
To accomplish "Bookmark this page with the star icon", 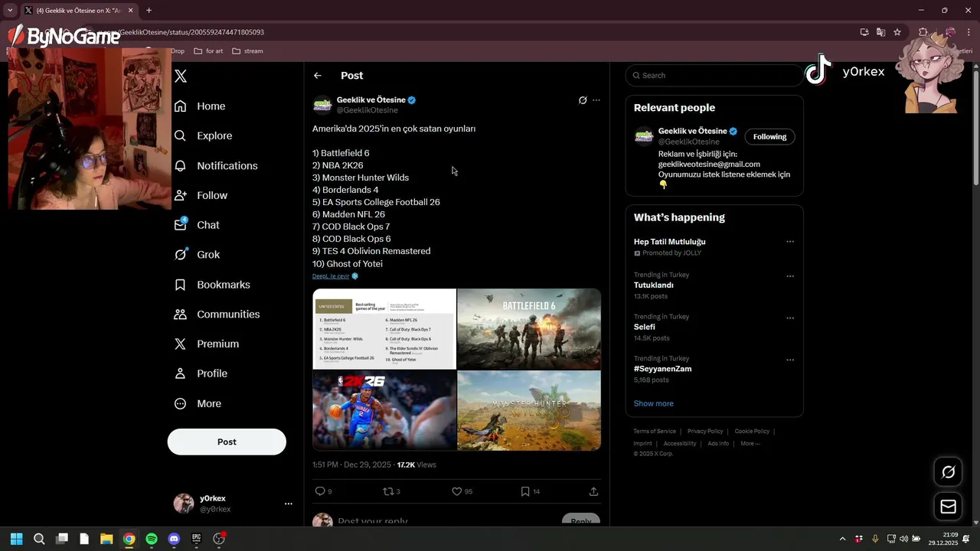I will tap(897, 32).
